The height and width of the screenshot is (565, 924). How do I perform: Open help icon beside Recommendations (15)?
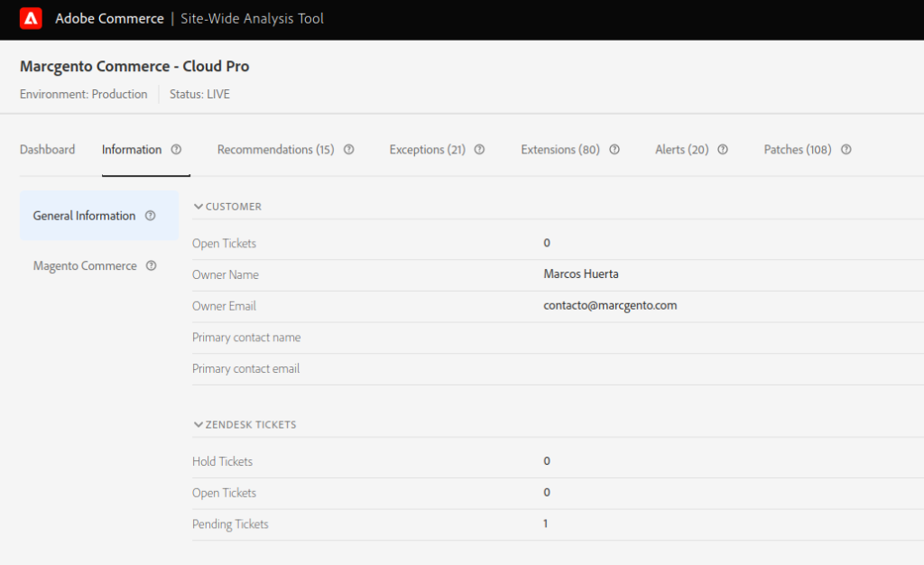[x=349, y=150]
